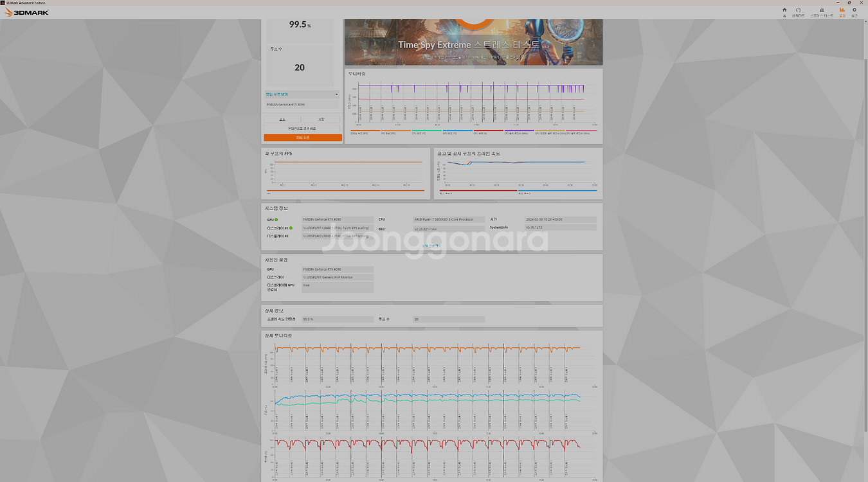868x482 pixels.
Task: Go to the Home tab icon
Action: [784, 12]
